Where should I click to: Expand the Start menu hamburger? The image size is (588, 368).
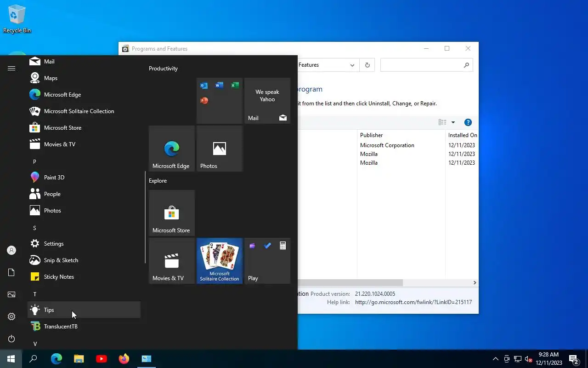point(11,68)
